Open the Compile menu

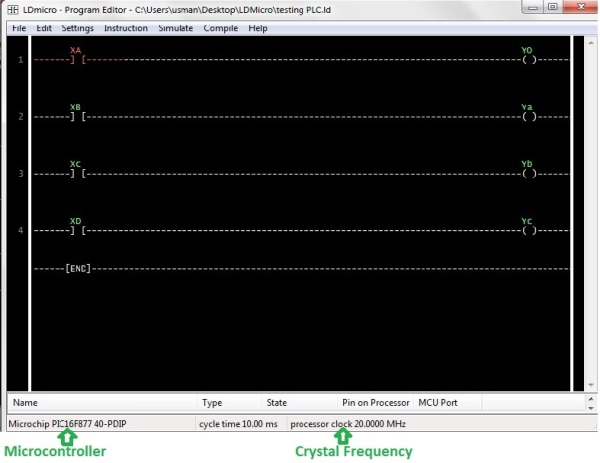[220, 28]
